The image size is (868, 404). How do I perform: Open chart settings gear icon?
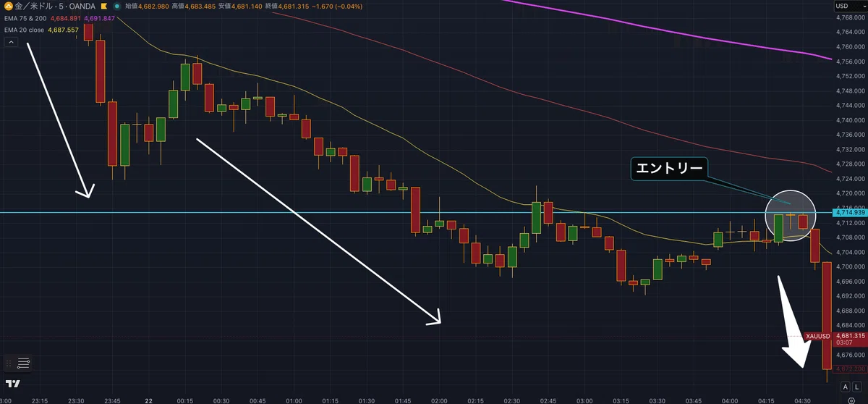tap(851, 400)
